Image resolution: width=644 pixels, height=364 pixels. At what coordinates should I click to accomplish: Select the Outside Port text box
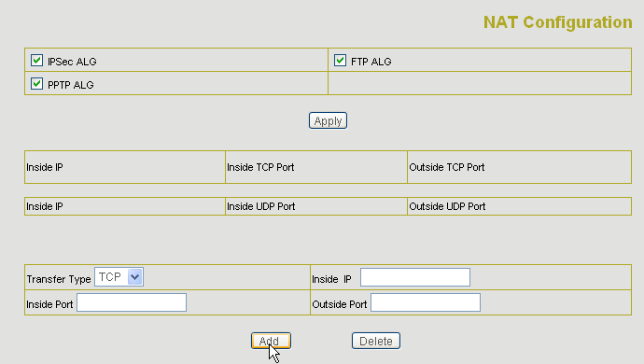[426, 302]
